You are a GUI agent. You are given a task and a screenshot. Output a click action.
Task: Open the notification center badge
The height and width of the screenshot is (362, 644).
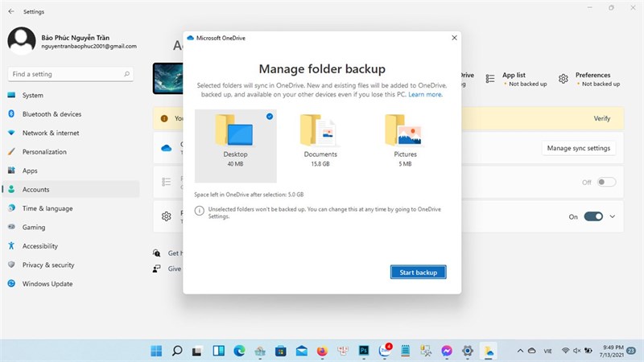coord(631,351)
